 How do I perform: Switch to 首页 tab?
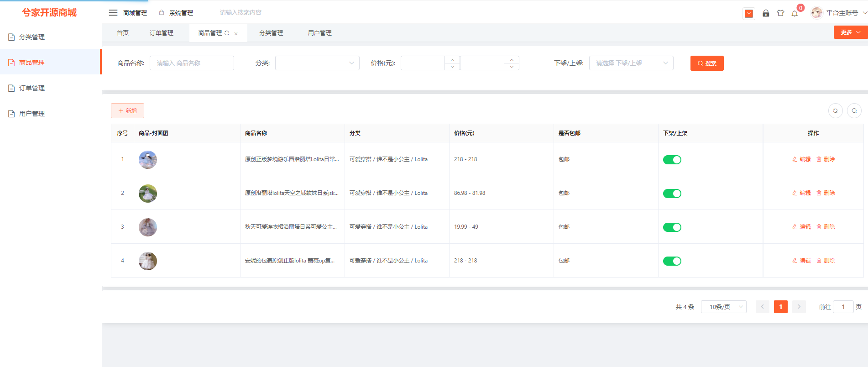123,33
